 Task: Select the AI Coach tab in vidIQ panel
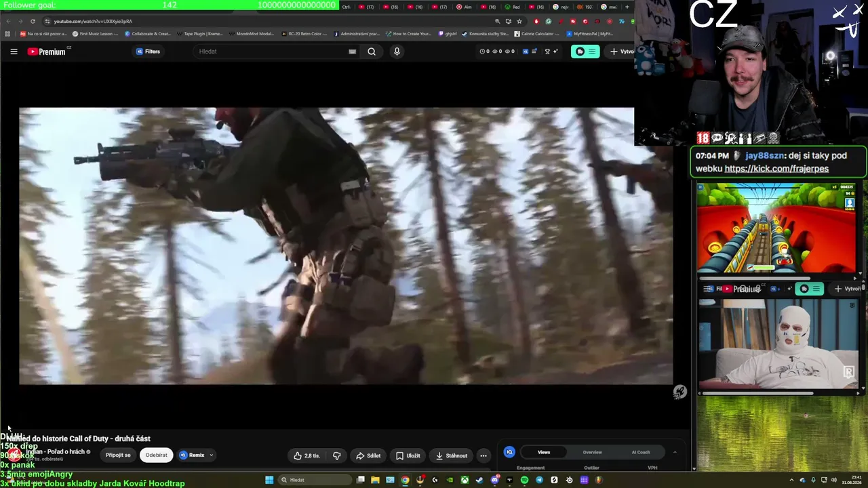pos(641,452)
